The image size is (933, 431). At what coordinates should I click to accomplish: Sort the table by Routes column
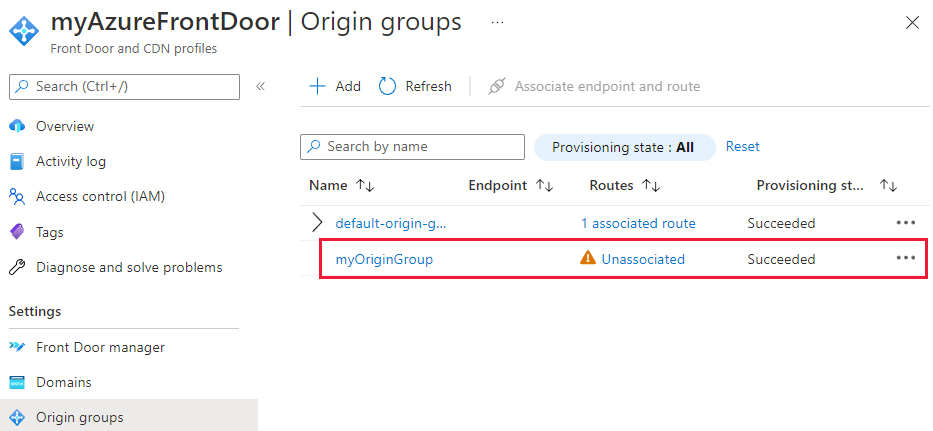(x=651, y=186)
